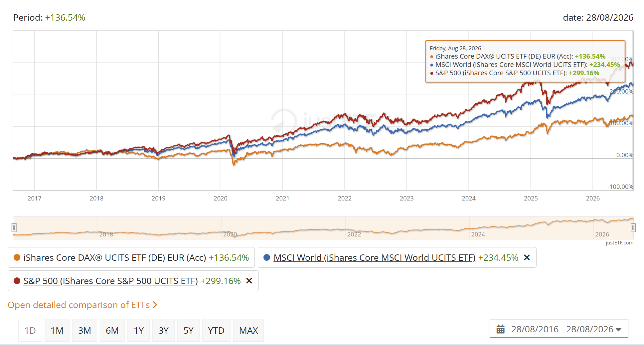Open the date range dropdown arrow

click(618, 329)
